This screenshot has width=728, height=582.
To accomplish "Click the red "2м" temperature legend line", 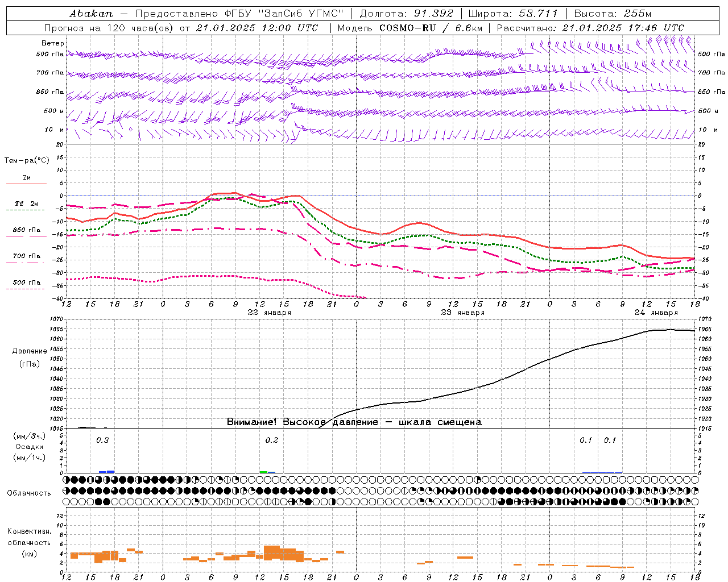I will [x=27, y=184].
